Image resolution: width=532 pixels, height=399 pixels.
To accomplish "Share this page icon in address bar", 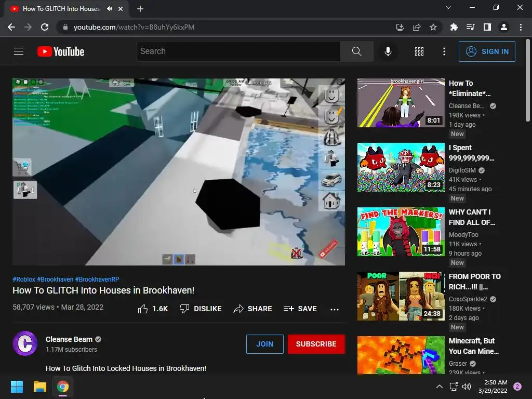I will pyautogui.click(x=417, y=27).
